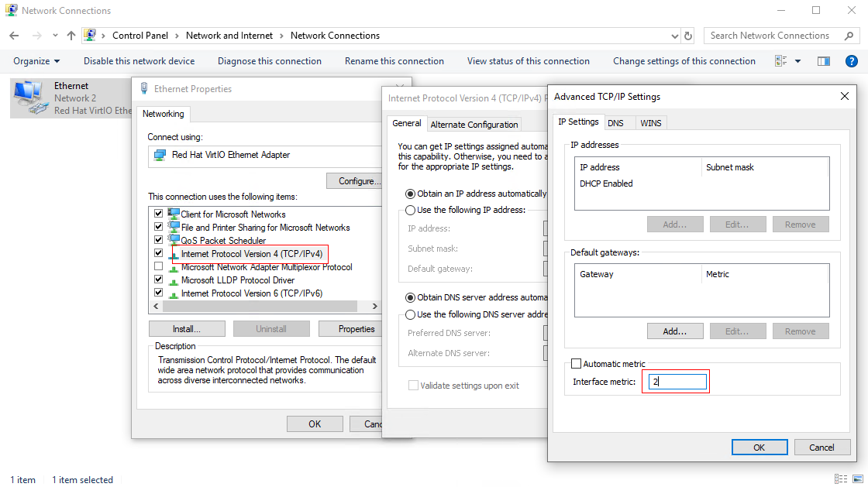The width and height of the screenshot is (868, 487).
Task: Switch to IP Settings tab
Action: [578, 122]
